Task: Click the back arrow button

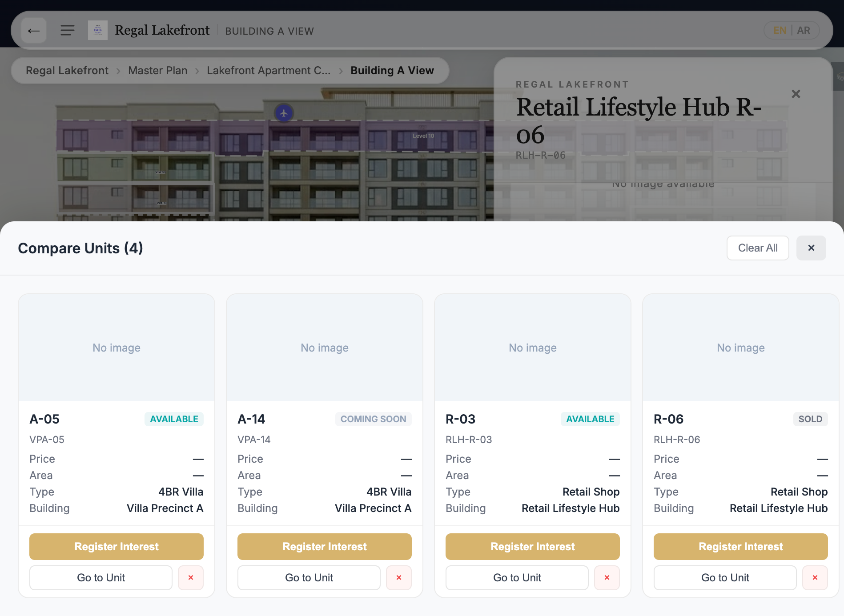Action: [x=34, y=31]
